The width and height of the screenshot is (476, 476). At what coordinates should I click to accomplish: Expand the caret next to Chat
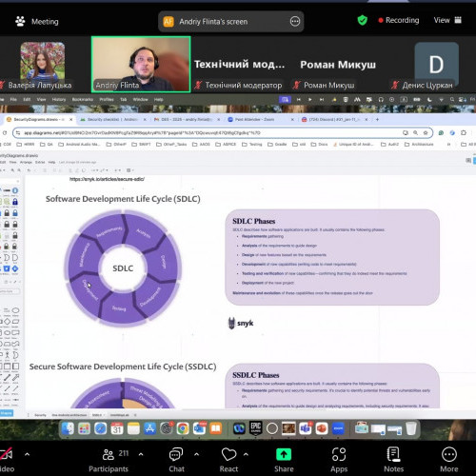tap(196, 454)
